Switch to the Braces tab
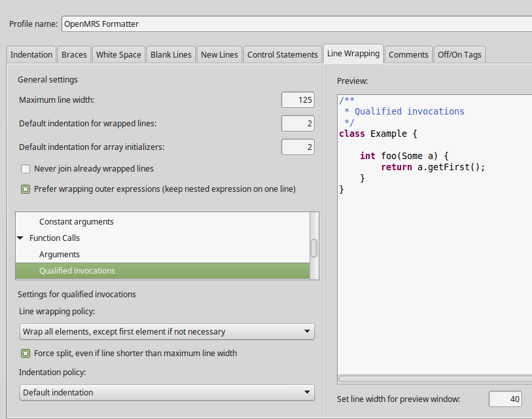This screenshot has height=419, width=532. 74,54
